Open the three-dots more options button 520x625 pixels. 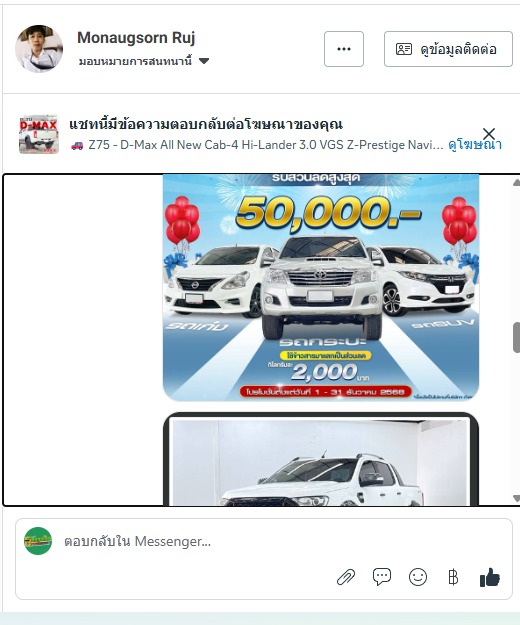click(x=344, y=49)
